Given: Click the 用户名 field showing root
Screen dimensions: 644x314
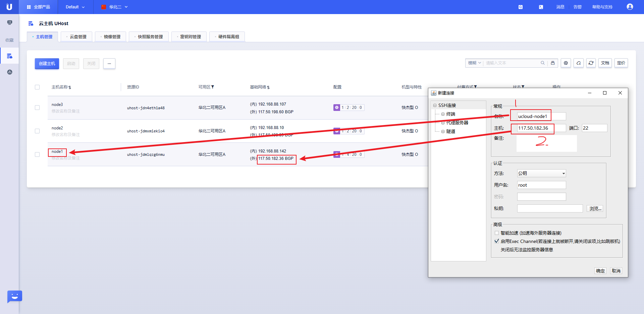Looking at the screenshot, I should [541, 185].
